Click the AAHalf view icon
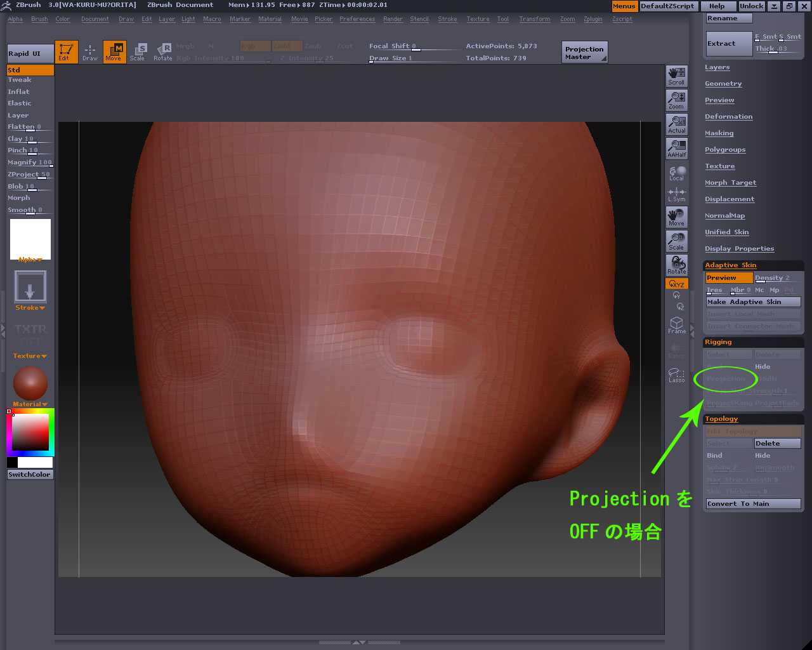This screenshot has height=650, width=812. click(676, 149)
